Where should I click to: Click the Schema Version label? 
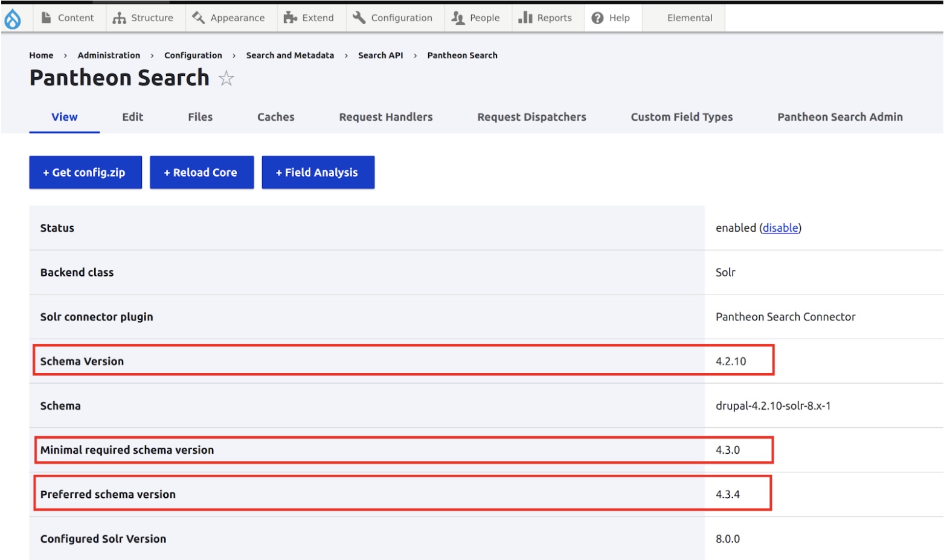(82, 361)
